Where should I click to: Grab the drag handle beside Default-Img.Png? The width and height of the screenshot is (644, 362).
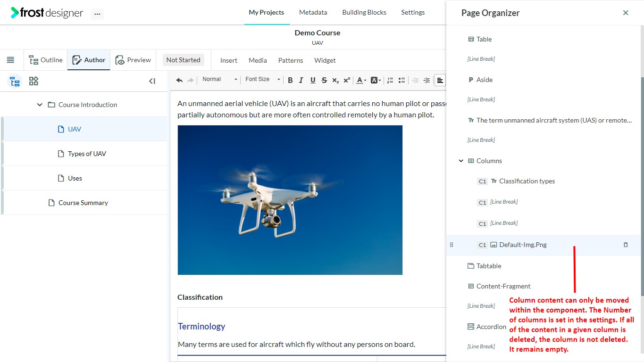pyautogui.click(x=452, y=245)
